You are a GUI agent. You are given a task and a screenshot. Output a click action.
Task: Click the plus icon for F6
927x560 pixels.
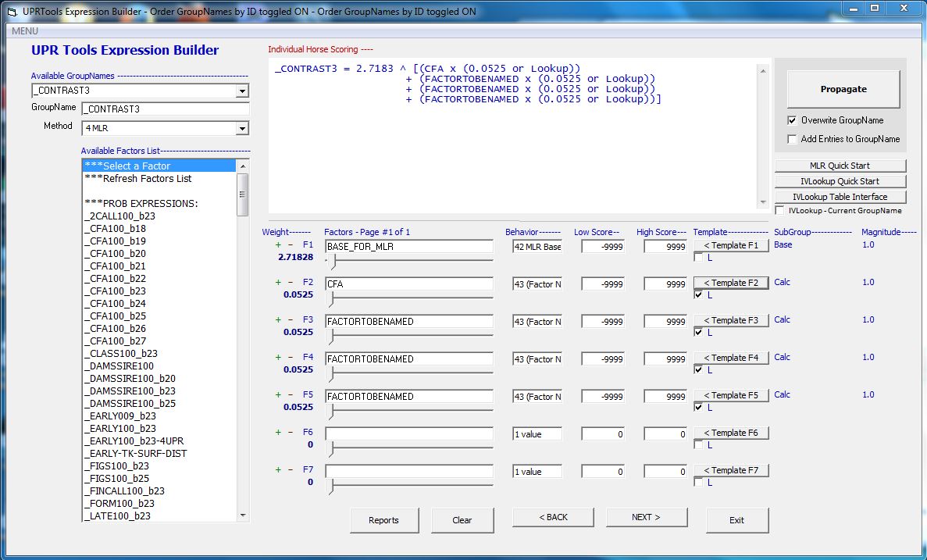278,432
